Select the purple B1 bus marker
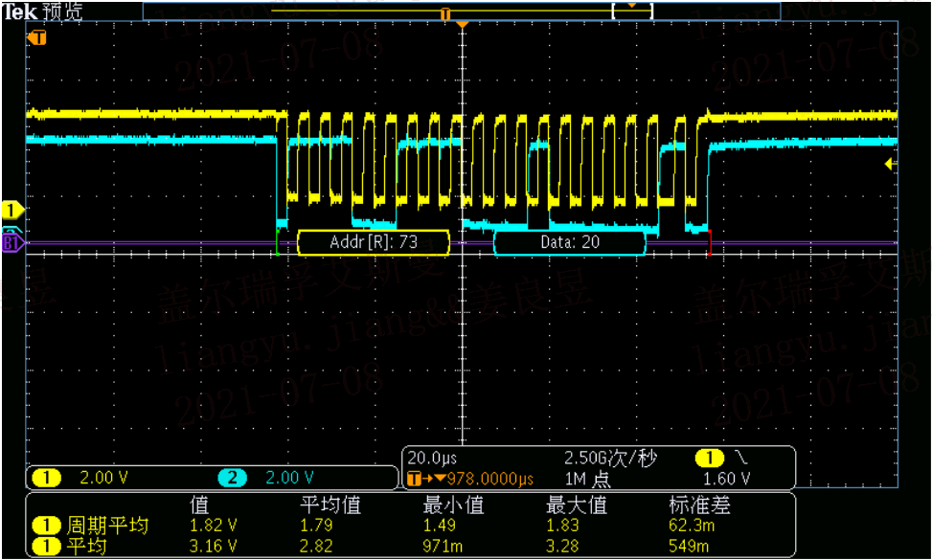This screenshot has width=932, height=560. (x=11, y=243)
